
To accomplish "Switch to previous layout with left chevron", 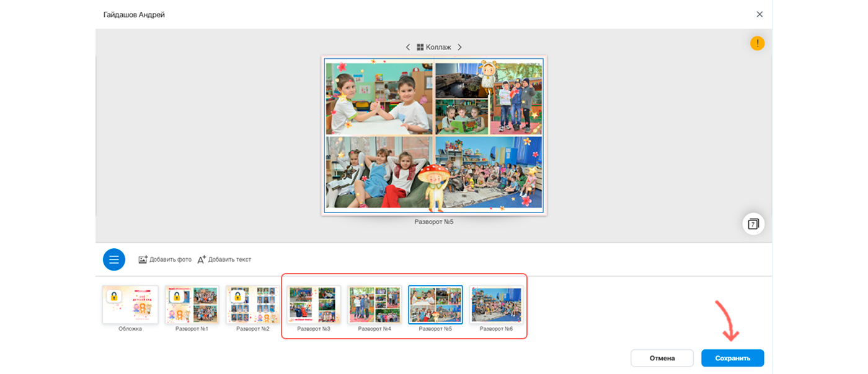I will pos(408,47).
